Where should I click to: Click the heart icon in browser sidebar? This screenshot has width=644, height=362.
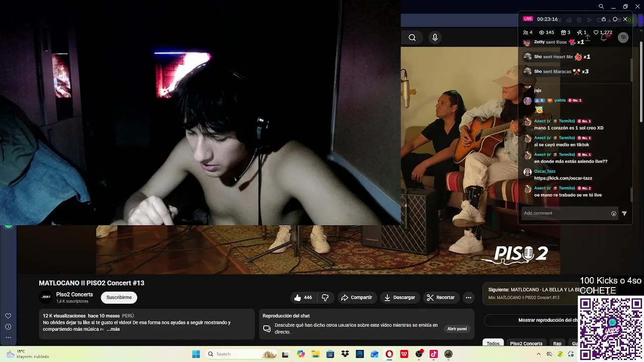click(8, 316)
